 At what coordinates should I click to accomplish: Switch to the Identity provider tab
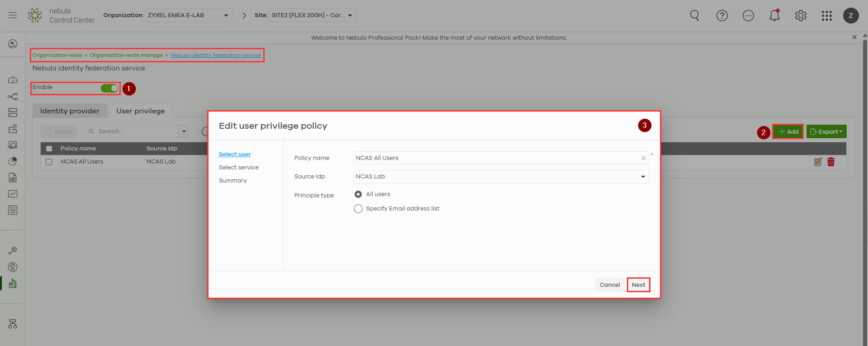point(70,111)
